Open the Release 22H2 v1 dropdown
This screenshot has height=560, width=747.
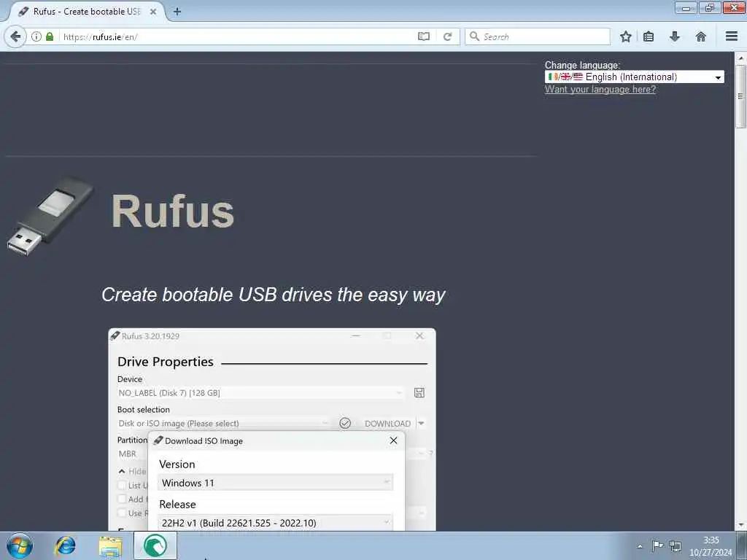pos(275,522)
